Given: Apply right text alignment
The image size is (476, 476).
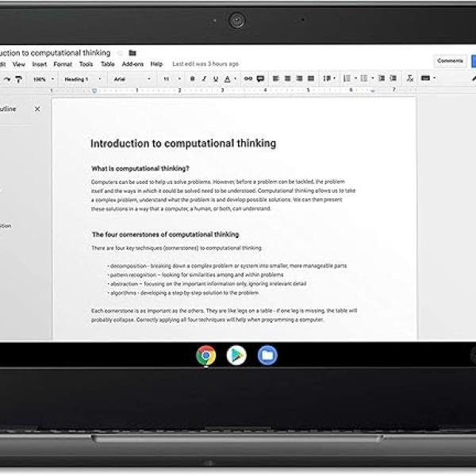Looking at the screenshot, I should [x=299, y=79].
